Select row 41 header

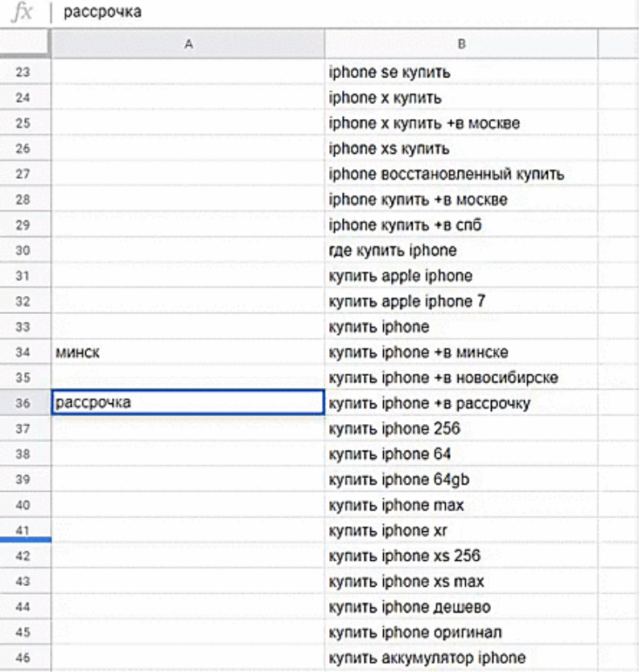click(x=25, y=530)
